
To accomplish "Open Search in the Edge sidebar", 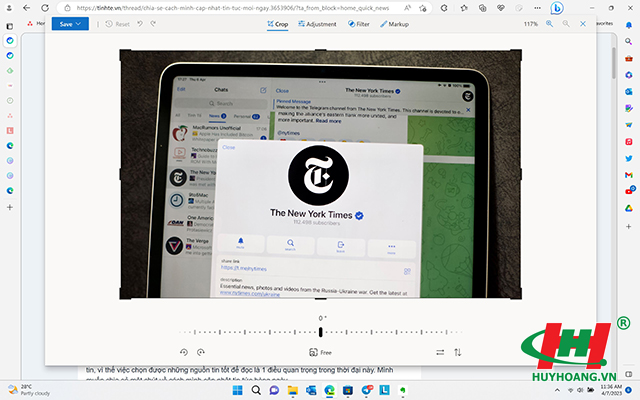I will coord(629,41).
